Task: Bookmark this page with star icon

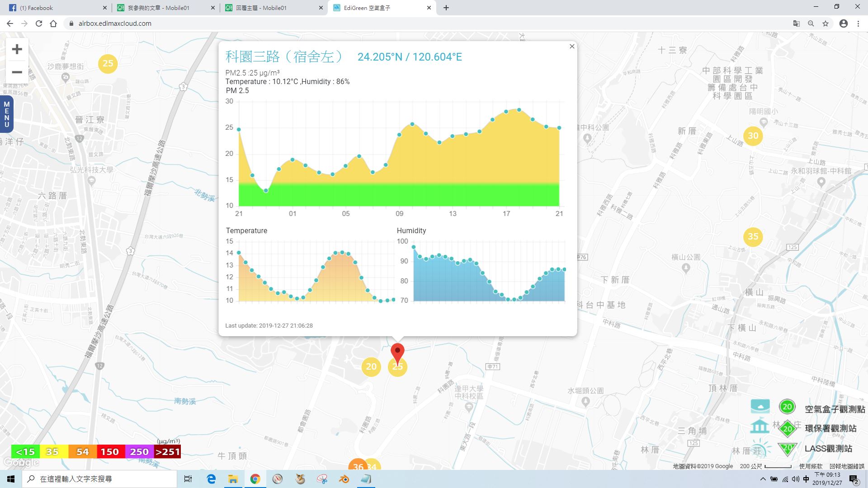Action: point(826,23)
